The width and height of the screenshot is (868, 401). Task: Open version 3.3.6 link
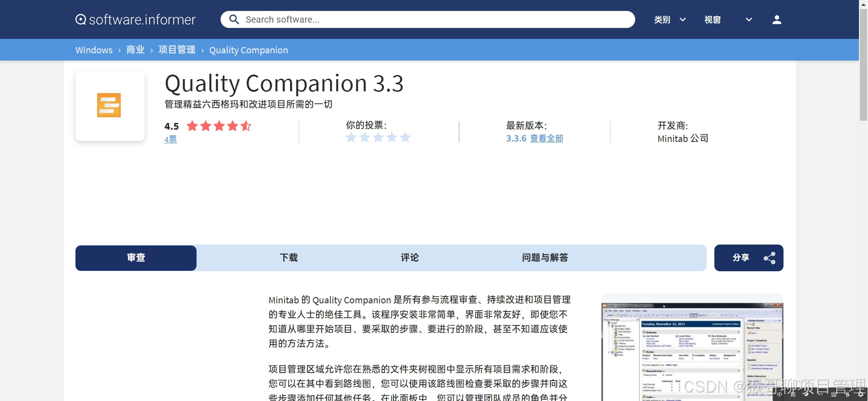click(x=516, y=138)
